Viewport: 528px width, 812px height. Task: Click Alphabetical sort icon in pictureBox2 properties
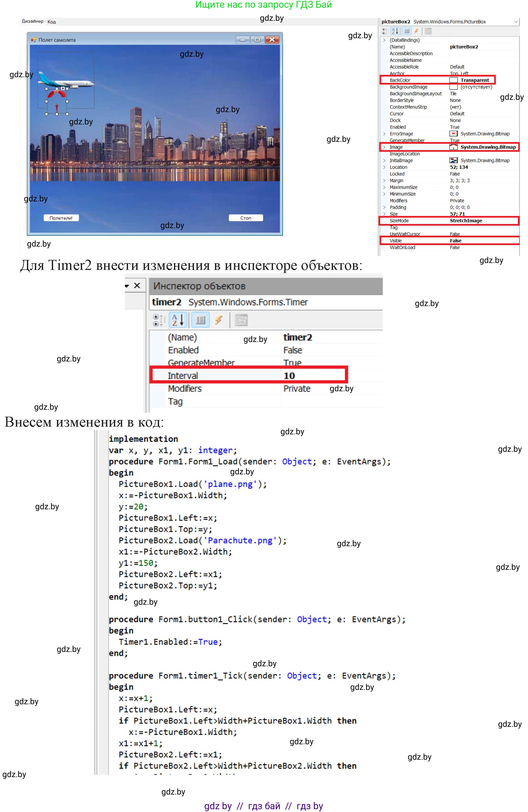pyautogui.click(x=395, y=31)
